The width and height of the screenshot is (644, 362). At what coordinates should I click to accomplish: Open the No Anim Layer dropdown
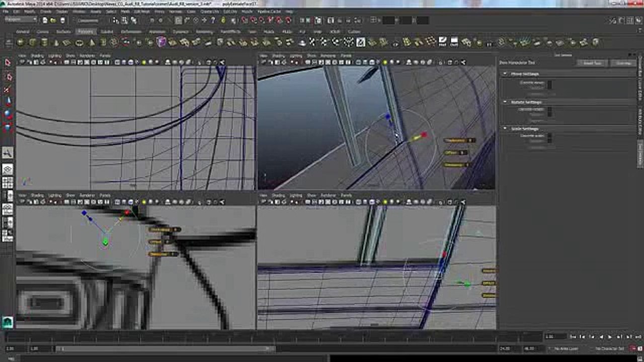[x=567, y=348]
